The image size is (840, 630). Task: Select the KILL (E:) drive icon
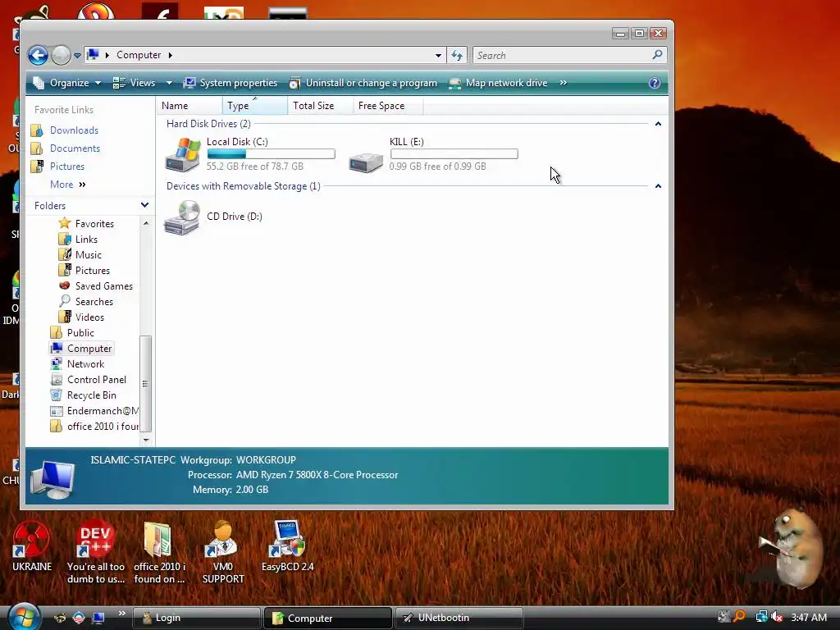tap(366, 162)
